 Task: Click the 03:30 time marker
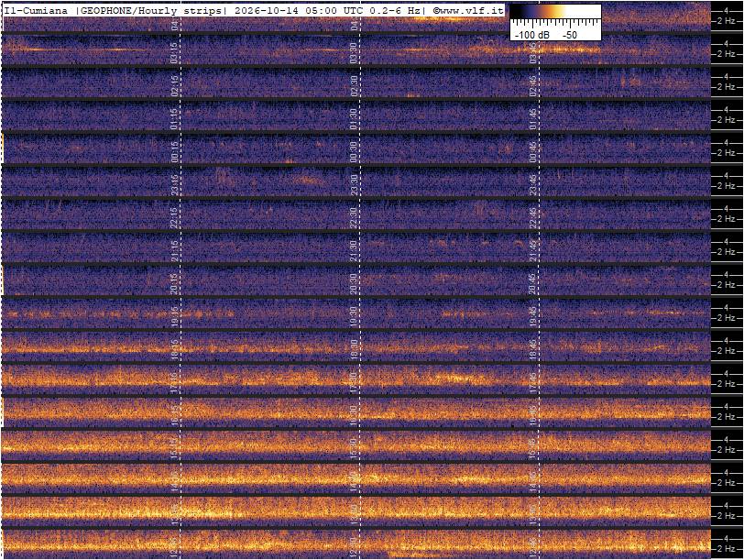(x=354, y=52)
